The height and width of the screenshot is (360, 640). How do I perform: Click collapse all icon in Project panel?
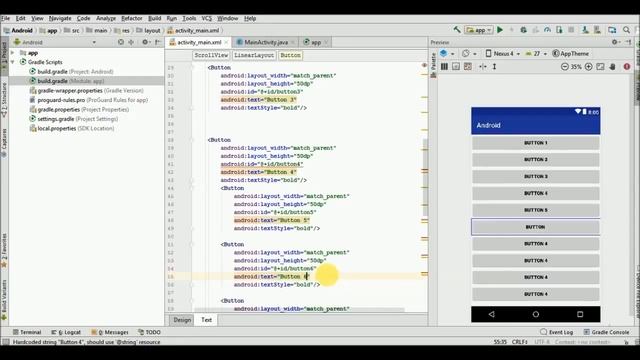pos(131,42)
